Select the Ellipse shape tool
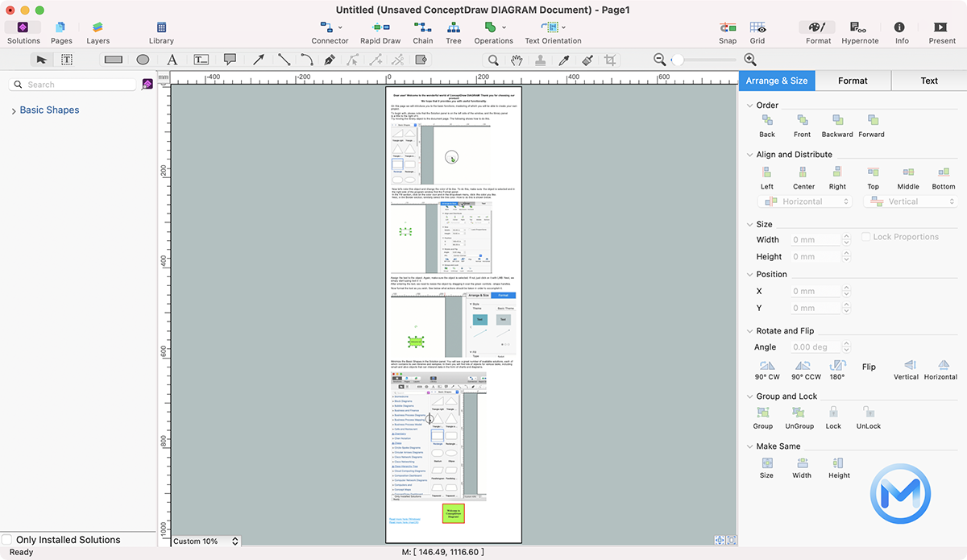The height and width of the screenshot is (560, 967). tap(143, 60)
